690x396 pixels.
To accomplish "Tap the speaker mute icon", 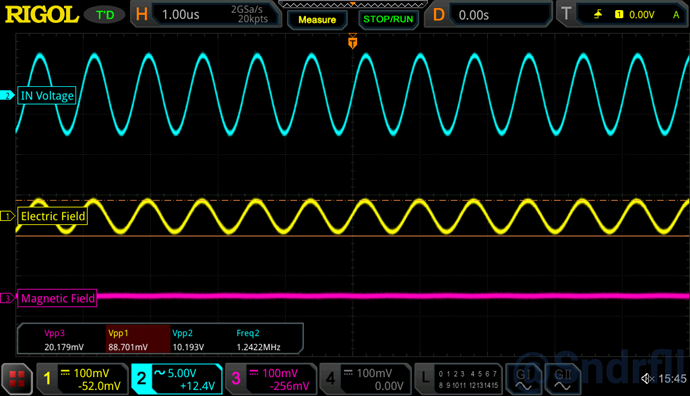I will tap(648, 378).
